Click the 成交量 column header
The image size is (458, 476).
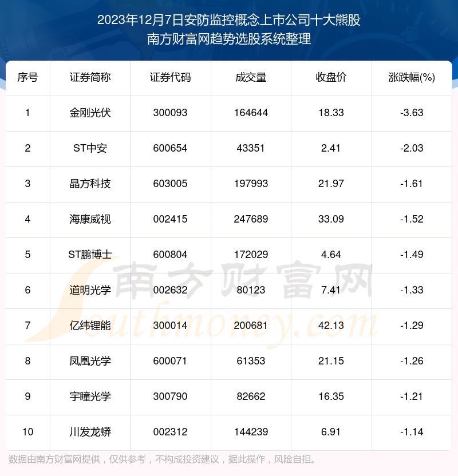[251, 77]
